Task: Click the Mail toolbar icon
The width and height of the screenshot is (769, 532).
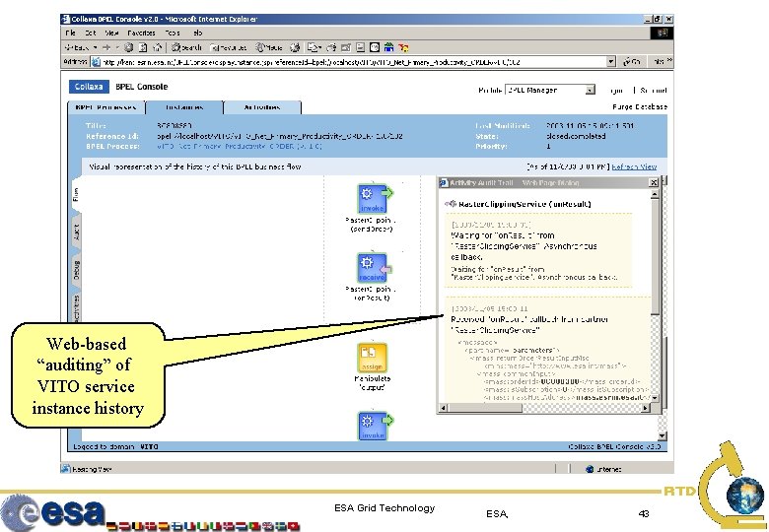Action: pos(314,47)
